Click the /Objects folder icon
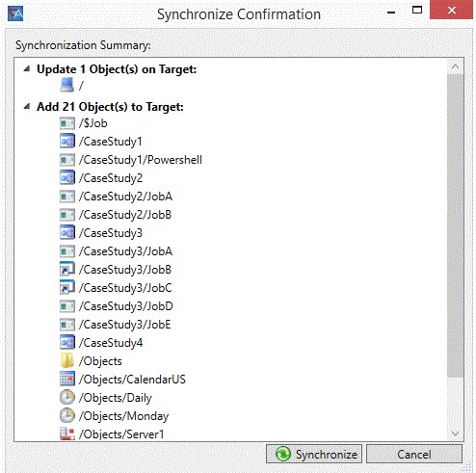 [67, 361]
